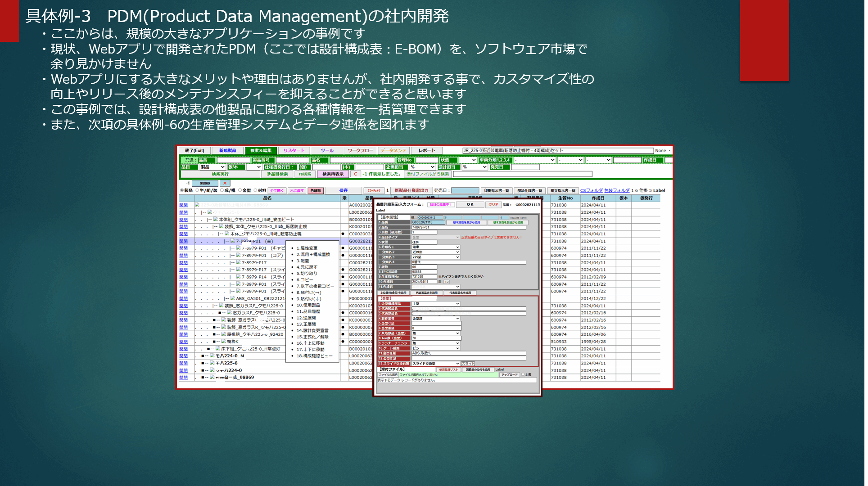Select the 金型 radio button
This screenshot has width=868, height=486.
(240, 190)
